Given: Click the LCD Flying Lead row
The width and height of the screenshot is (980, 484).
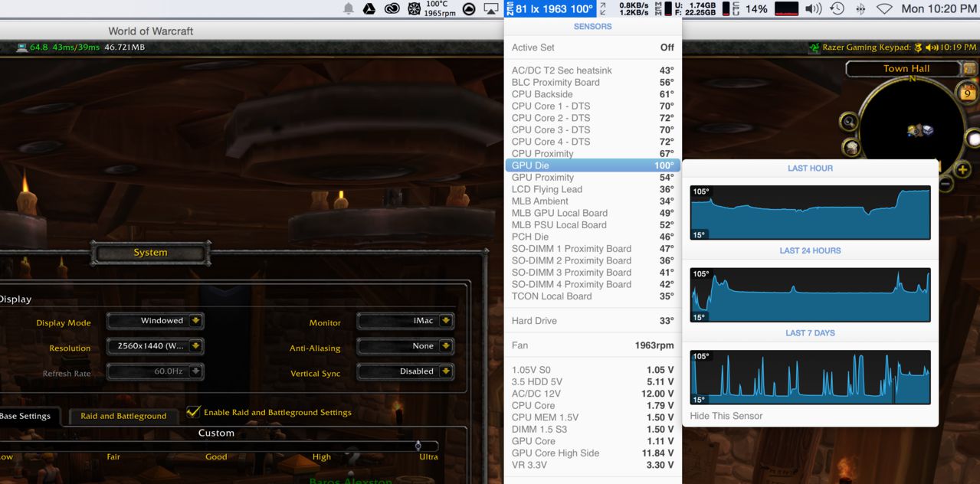Looking at the screenshot, I should tap(593, 189).
